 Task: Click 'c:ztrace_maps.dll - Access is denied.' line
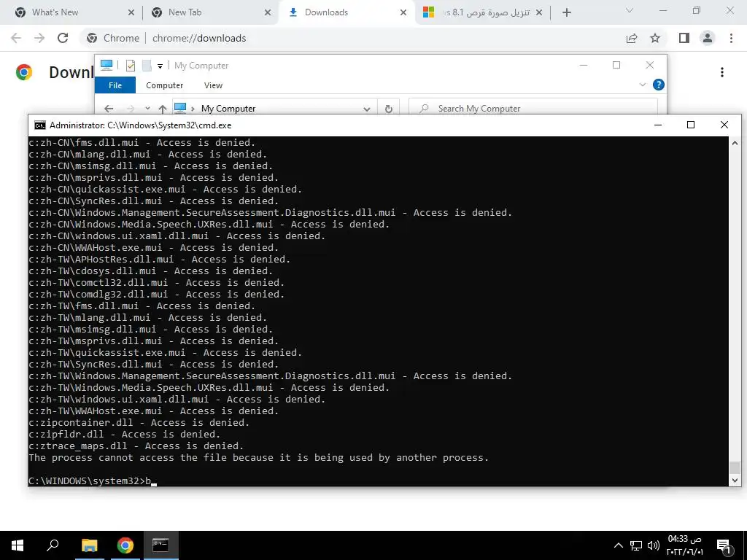click(x=136, y=446)
